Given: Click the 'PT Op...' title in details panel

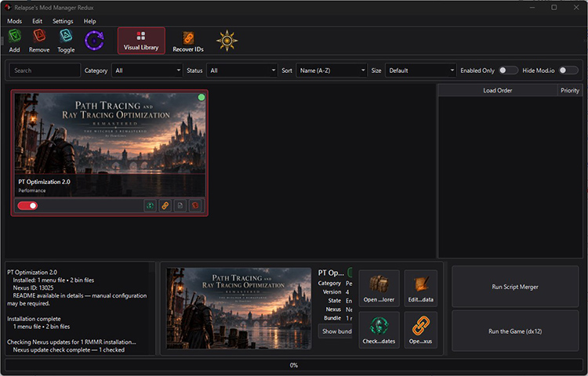Looking at the screenshot, I should [x=331, y=273].
